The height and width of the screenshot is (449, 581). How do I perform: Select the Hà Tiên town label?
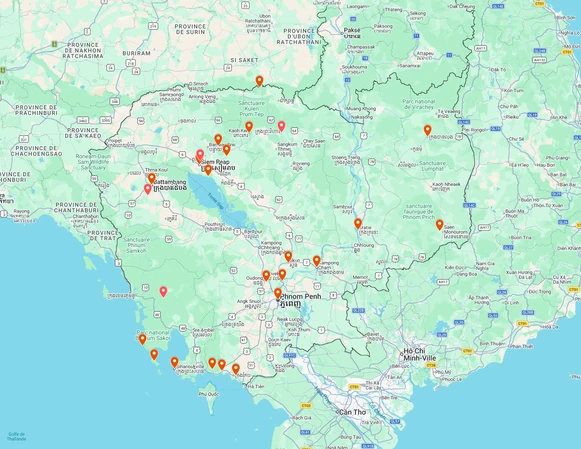tap(256, 386)
